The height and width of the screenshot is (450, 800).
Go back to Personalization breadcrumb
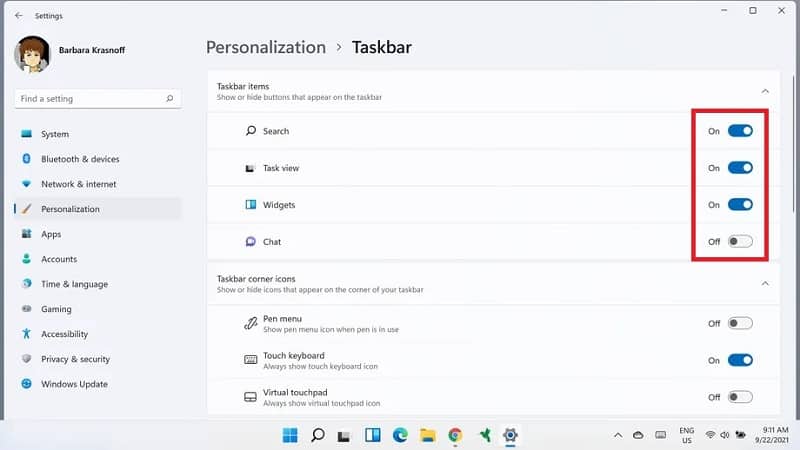(x=266, y=47)
